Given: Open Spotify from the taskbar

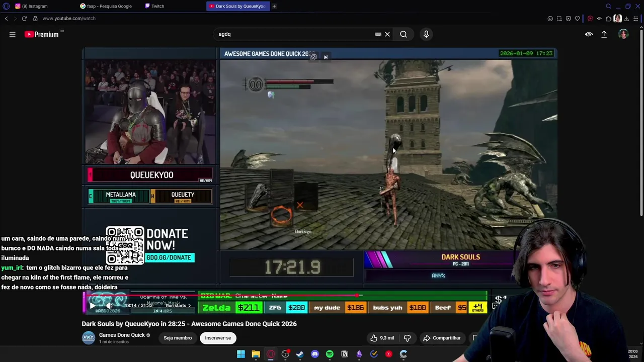Looking at the screenshot, I should (330, 354).
